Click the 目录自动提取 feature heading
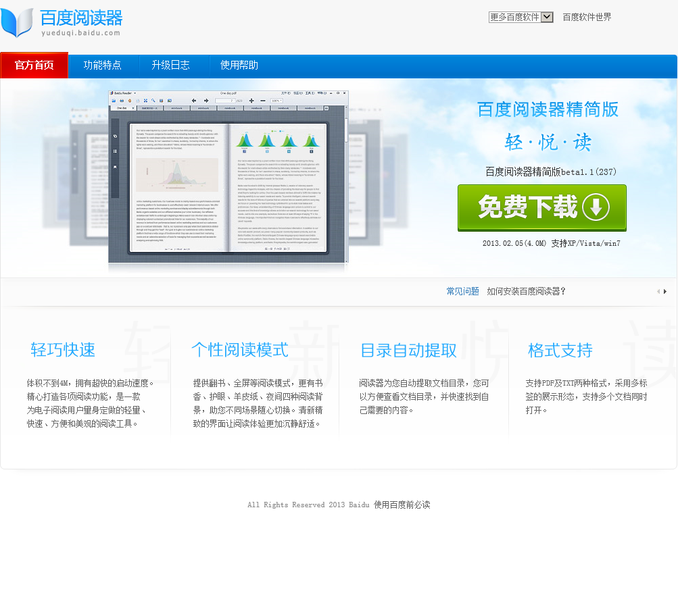This screenshot has width=678, height=616. (408, 351)
